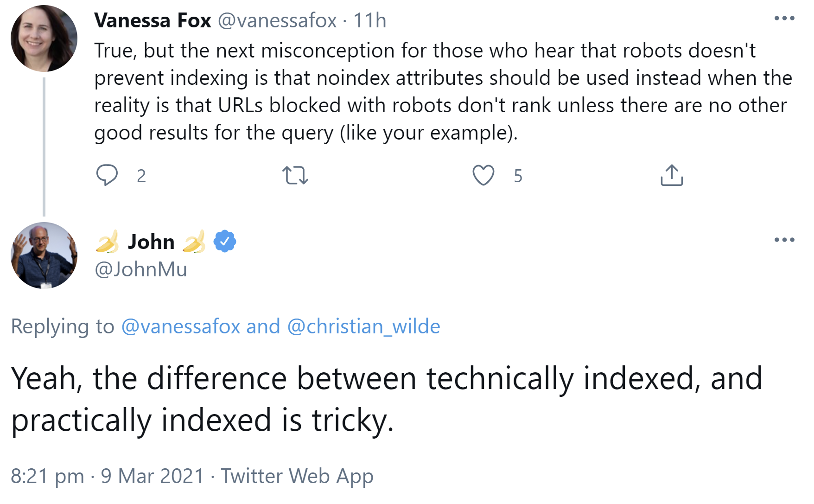Like Vanessa Fox's tweet with heart icon

coord(483,175)
